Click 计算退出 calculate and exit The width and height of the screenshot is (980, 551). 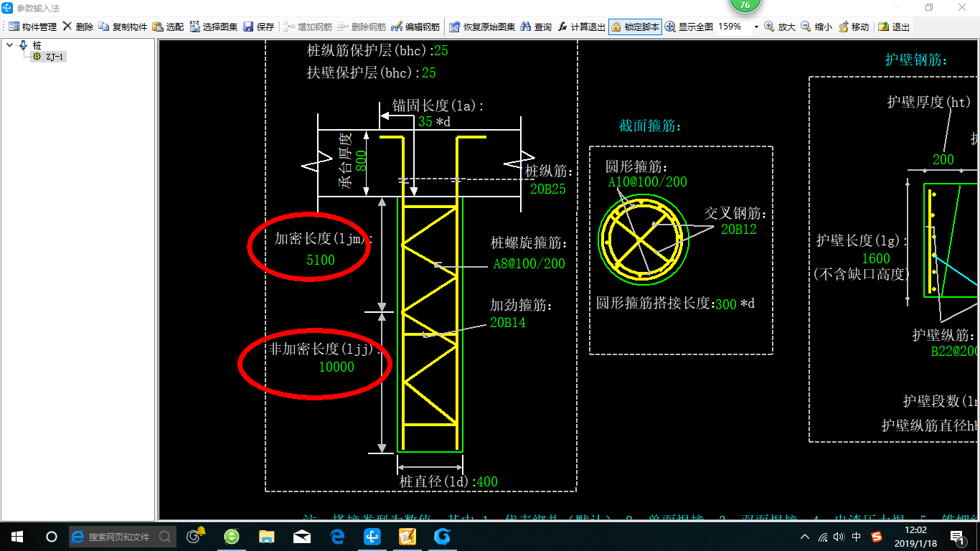[x=581, y=27]
